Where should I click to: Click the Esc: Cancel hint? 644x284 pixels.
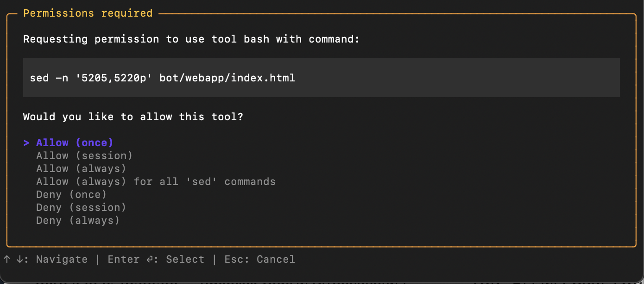click(x=259, y=259)
